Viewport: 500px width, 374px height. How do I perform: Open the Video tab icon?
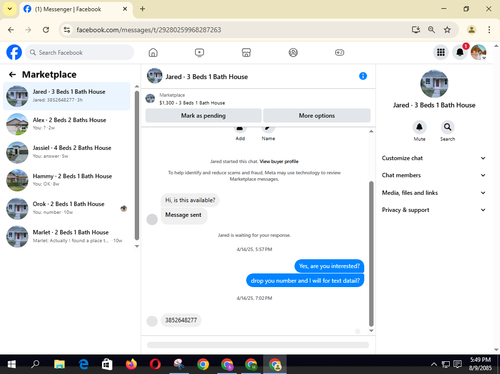[x=199, y=52]
